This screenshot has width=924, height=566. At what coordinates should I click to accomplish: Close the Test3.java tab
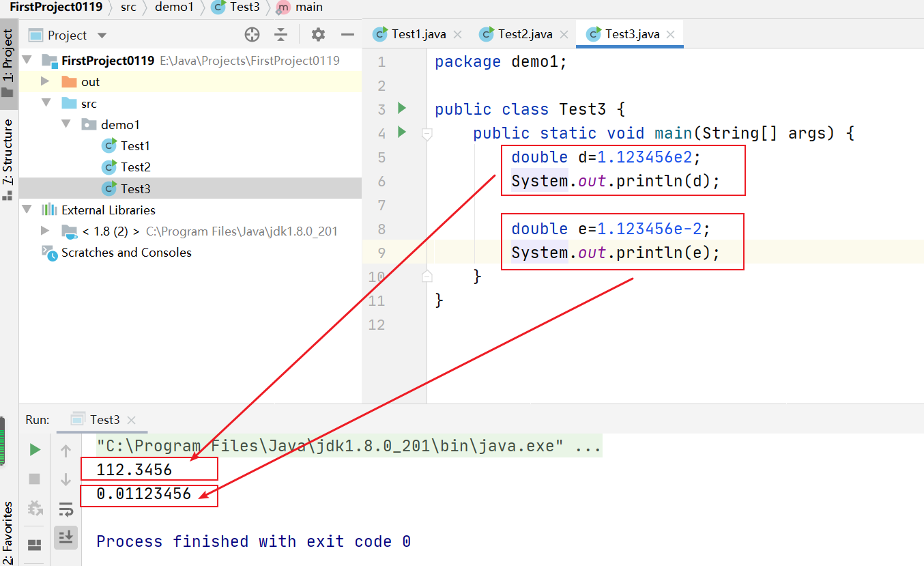coord(671,35)
